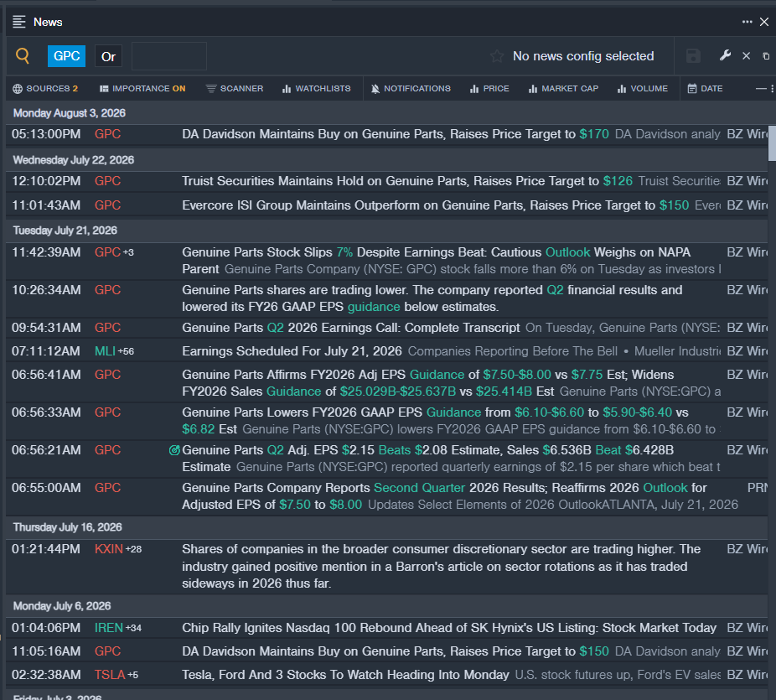This screenshot has height=700, width=776.
Task: Open the Price filter
Action: (x=489, y=89)
